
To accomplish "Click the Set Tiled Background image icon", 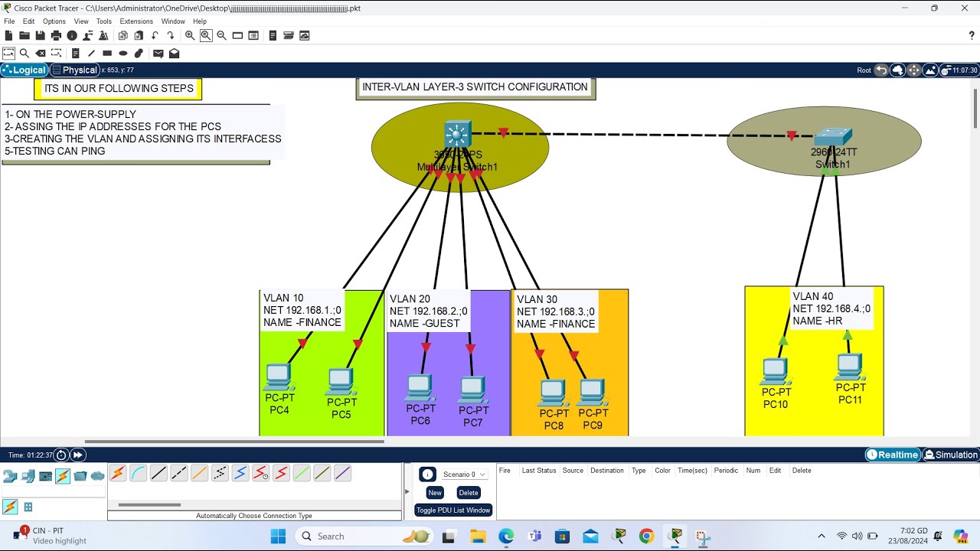I will (931, 70).
